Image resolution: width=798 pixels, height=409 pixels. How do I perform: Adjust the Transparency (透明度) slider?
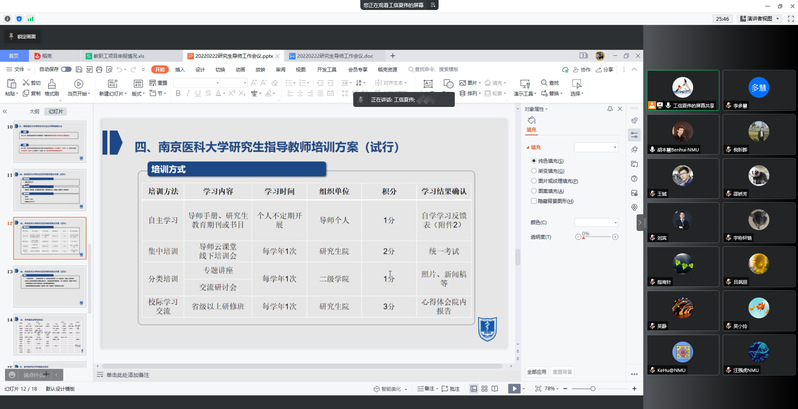(x=585, y=236)
